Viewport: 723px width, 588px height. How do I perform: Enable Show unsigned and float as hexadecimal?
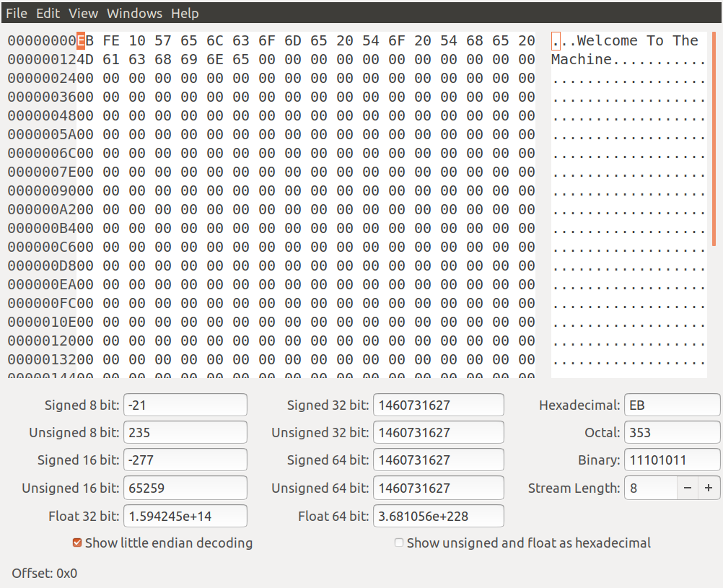pos(399,543)
